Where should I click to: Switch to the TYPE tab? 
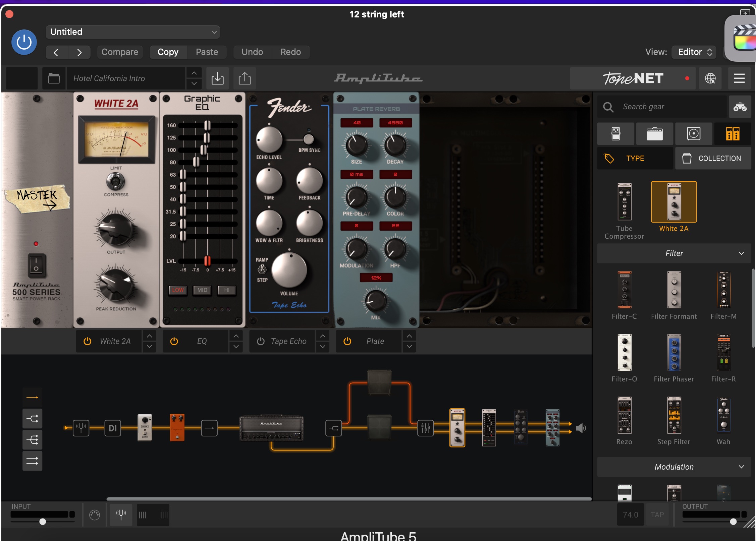[x=635, y=158]
